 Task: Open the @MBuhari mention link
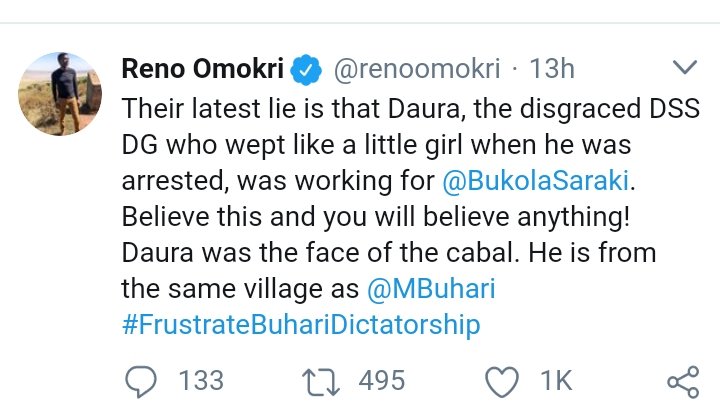[431, 290]
